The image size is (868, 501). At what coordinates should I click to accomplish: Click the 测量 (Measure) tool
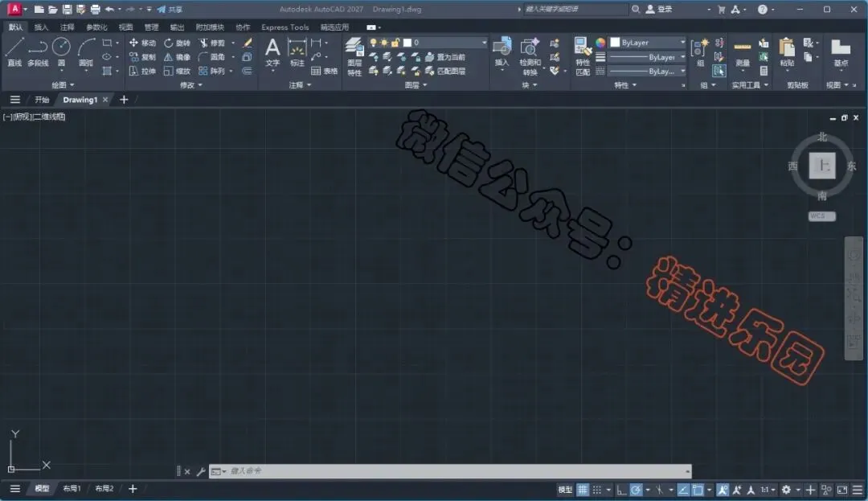click(x=743, y=52)
